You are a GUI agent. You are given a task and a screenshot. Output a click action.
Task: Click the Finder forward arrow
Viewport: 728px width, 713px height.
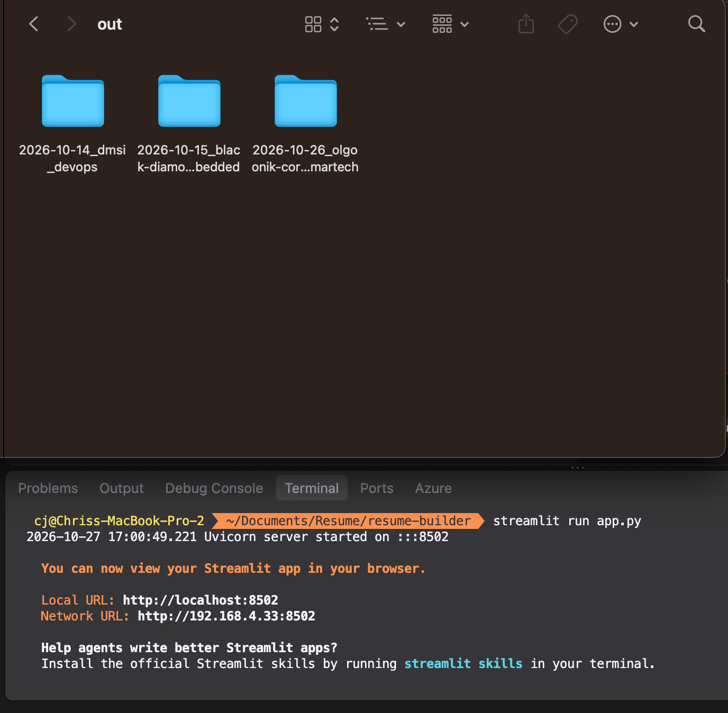click(x=71, y=24)
